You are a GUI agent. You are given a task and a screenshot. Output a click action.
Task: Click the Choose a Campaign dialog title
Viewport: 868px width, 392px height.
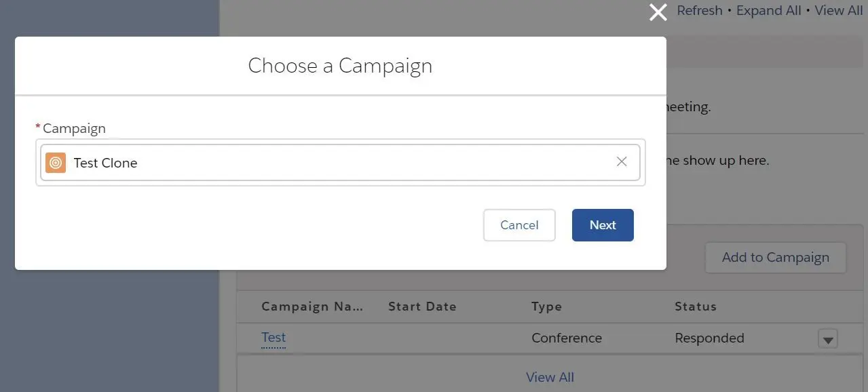[340, 66]
